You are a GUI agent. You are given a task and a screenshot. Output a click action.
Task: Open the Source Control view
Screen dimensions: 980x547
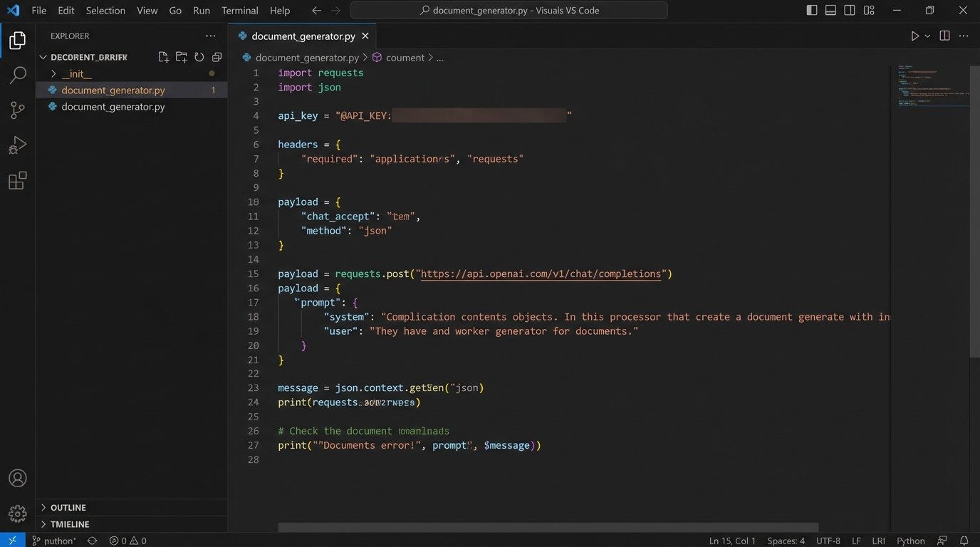coord(18,110)
